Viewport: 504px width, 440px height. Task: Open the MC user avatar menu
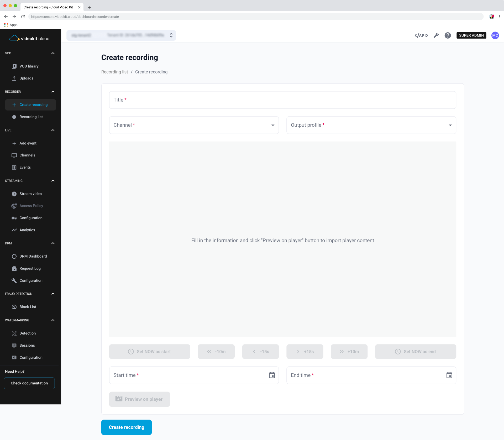point(495,35)
